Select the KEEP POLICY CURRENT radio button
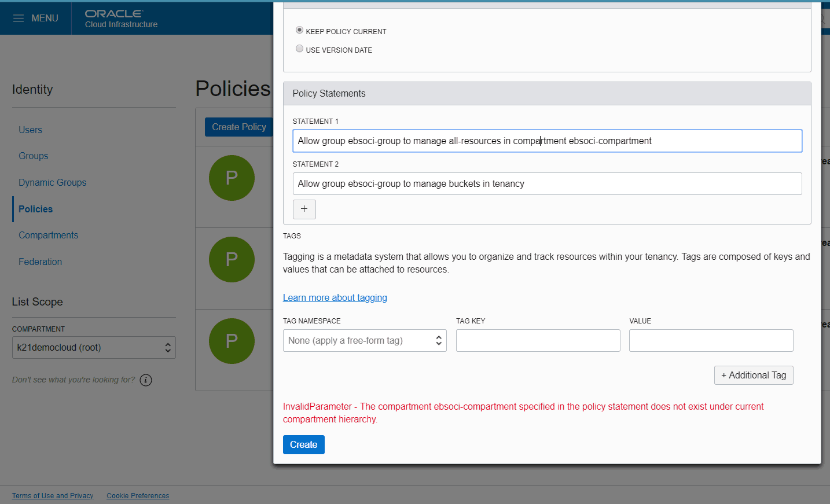Screen dimensions: 830x504 [299, 30]
